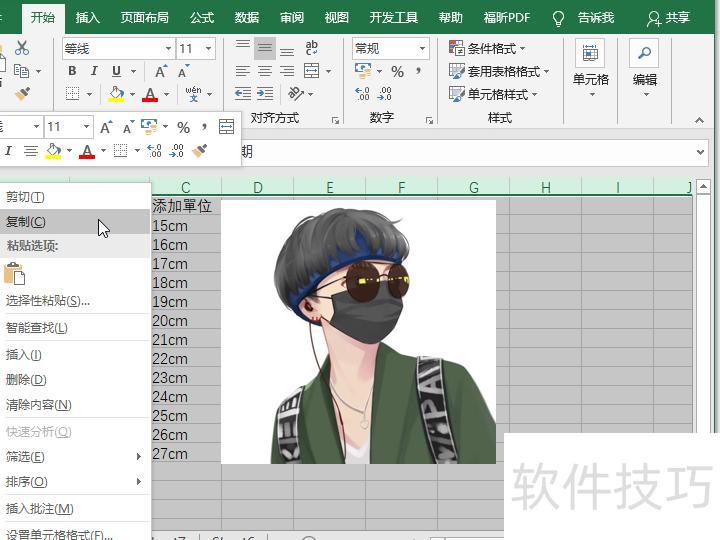This screenshot has height=540, width=720.
Task: Expand the underline style dropdown arrow
Action: click(134, 72)
